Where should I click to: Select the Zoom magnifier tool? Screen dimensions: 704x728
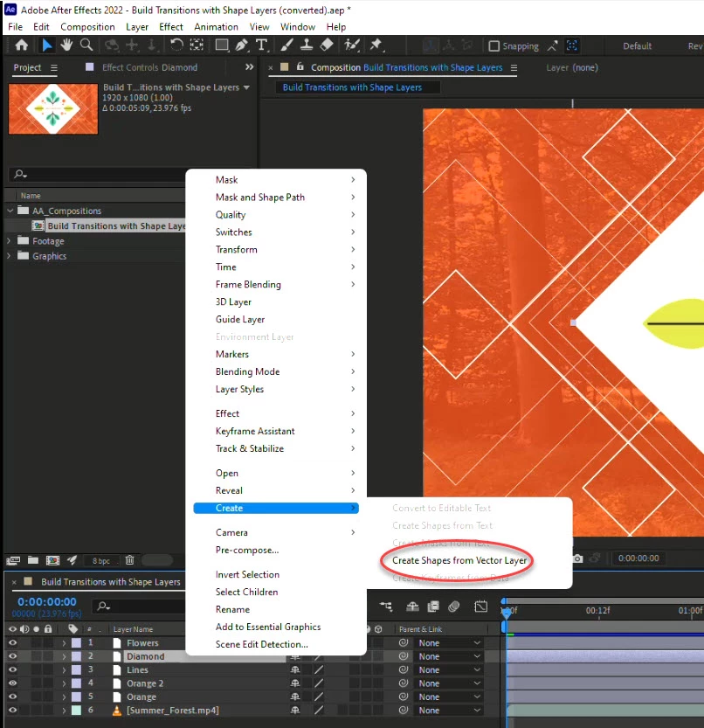point(86,45)
